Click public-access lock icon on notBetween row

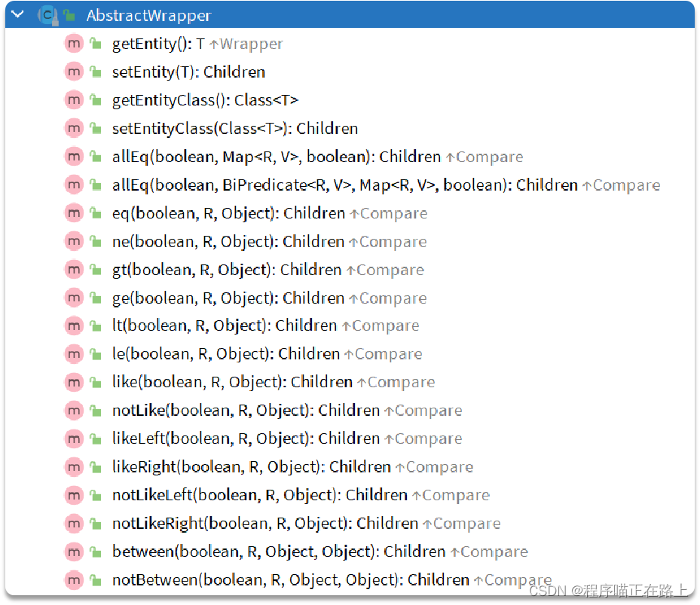pos(95,579)
